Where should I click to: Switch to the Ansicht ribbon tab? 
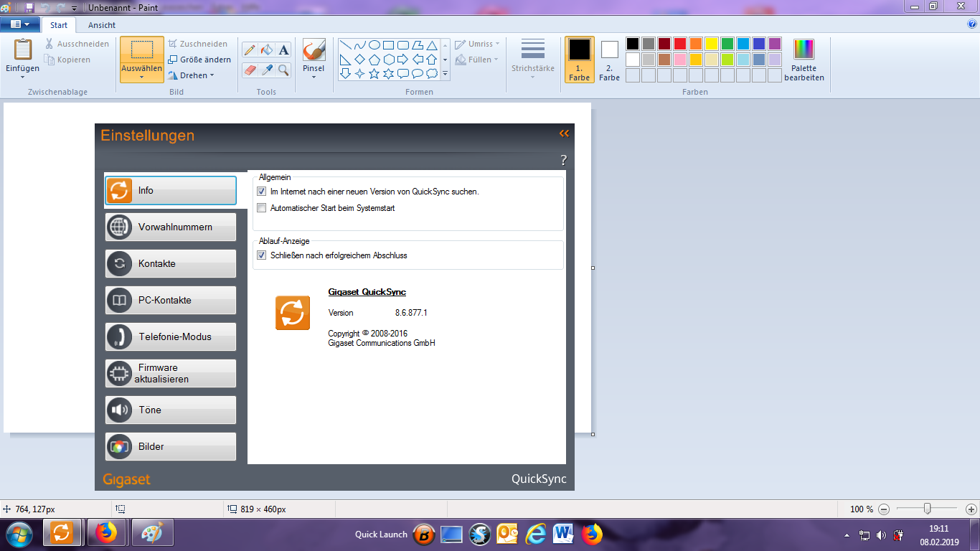[x=102, y=25]
